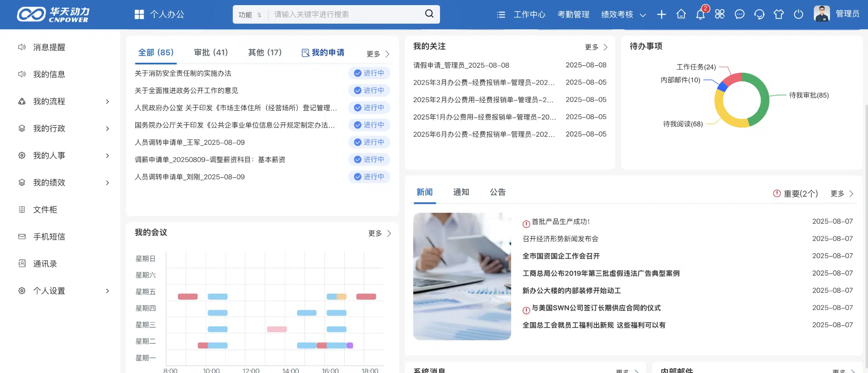Viewport: 868px width, 373px height.
Task: Click the power logout icon
Action: tap(798, 14)
